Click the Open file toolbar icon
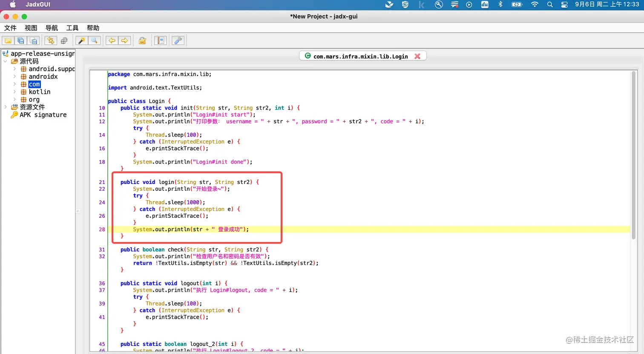The height and width of the screenshot is (354, 644). pyautogui.click(x=8, y=40)
